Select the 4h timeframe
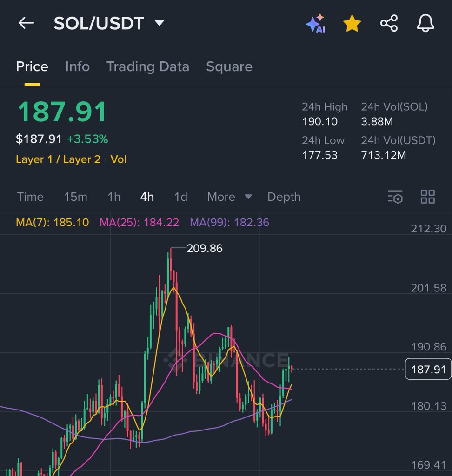Viewport: 452px width, 476px height. click(147, 197)
